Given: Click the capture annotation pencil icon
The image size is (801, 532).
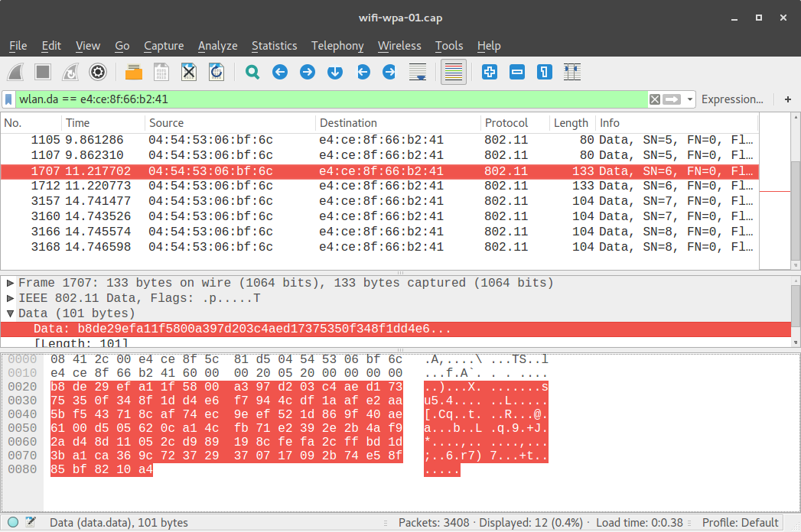Looking at the screenshot, I should coord(29,522).
